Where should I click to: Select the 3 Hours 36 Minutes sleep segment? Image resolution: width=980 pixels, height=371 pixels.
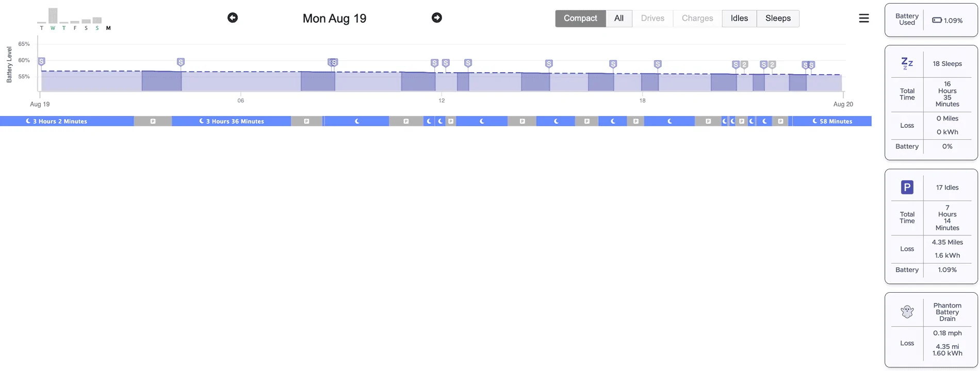click(x=231, y=121)
